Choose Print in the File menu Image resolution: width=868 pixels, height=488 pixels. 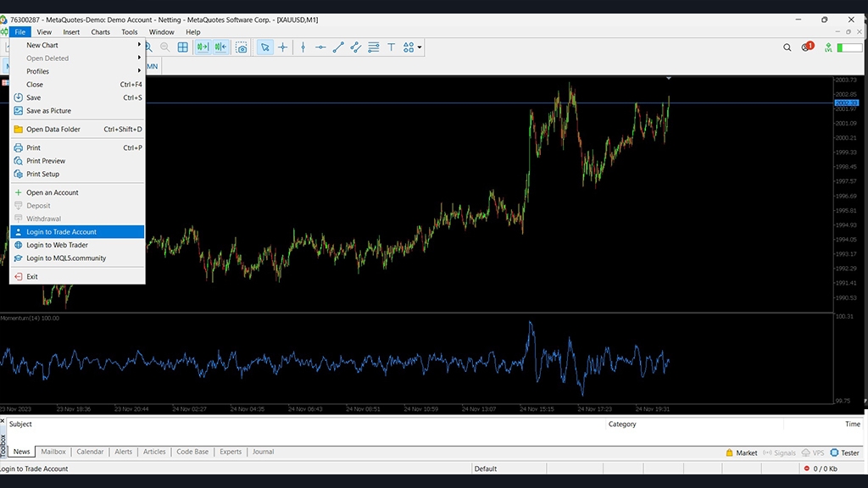pyautogui.click(x=77, y=147)
